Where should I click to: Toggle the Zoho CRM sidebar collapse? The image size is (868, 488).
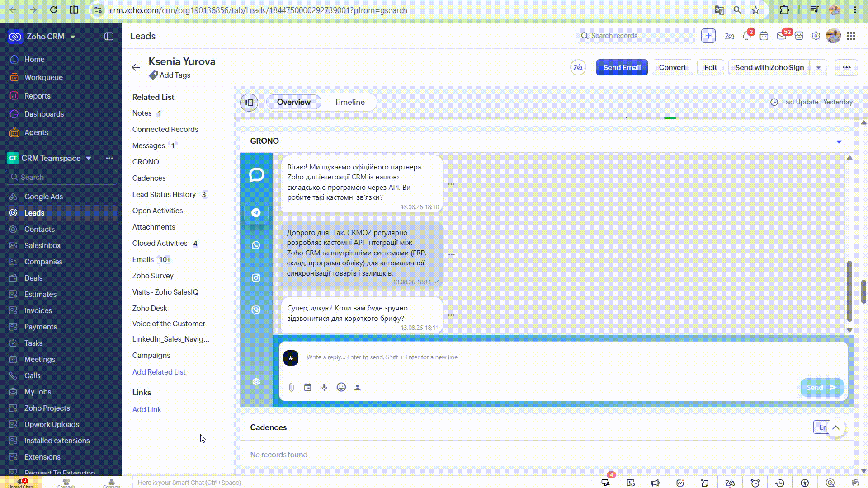point(109,37)
